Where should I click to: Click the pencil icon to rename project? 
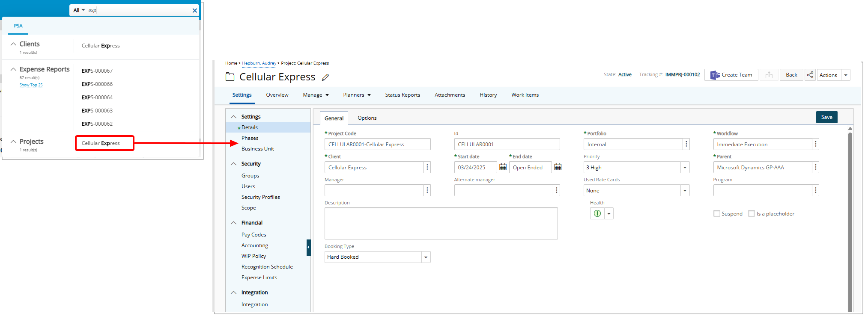point(325,77)
